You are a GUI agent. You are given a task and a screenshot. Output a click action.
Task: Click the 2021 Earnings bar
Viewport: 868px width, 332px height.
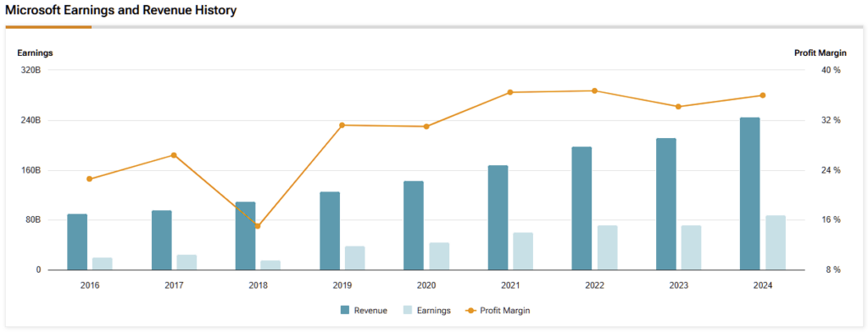[523, 252]
